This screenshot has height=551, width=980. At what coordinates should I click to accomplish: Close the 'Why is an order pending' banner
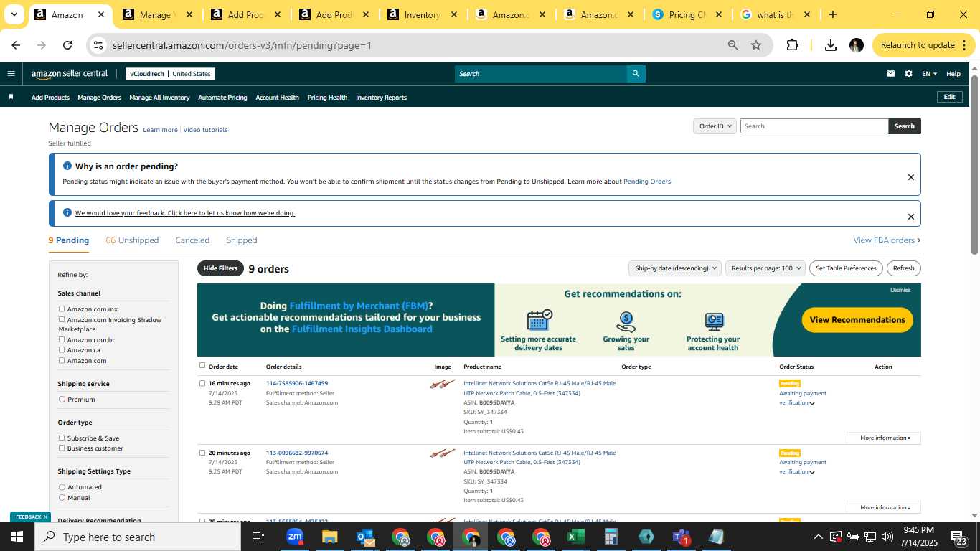coord(911,177)
